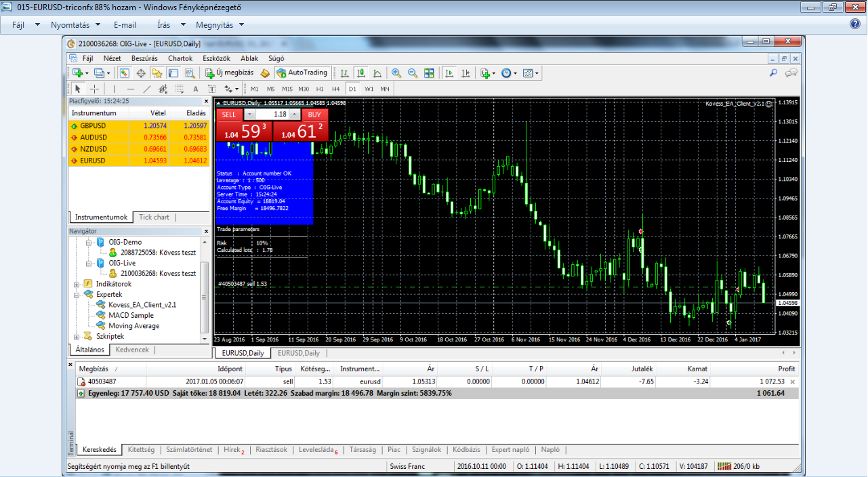
Task: Switch timeframe to H4
Action: click(335, 89)
